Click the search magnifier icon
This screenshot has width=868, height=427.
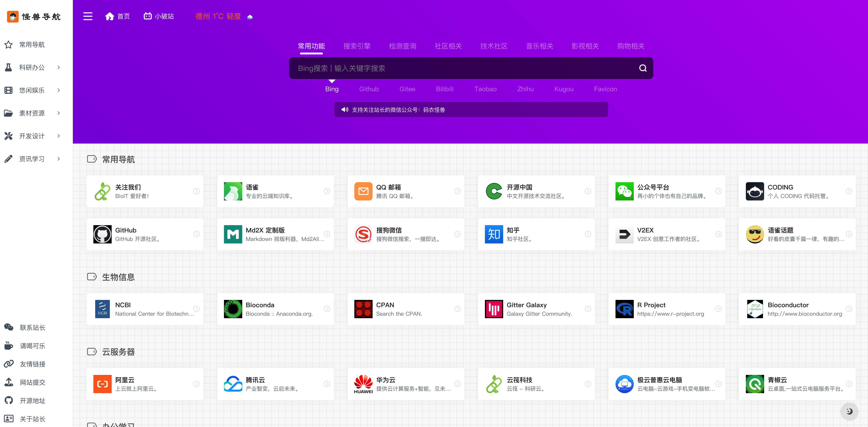point(643,68)
